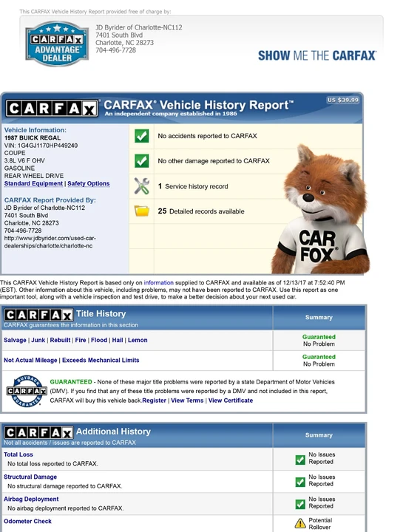The image size is (403, 532).
Task: Click the Show Me The CARFAX logo
Action: coord(317,55)
